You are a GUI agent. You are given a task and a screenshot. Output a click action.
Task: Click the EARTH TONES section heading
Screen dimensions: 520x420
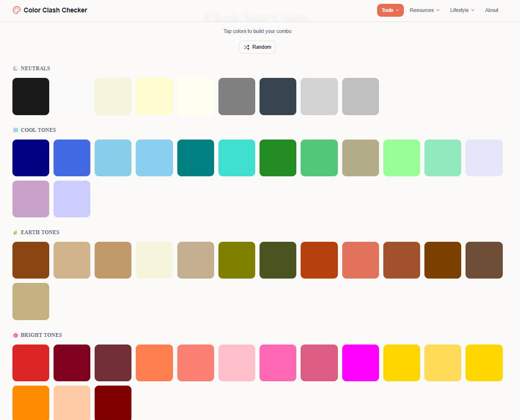(40, 232)
